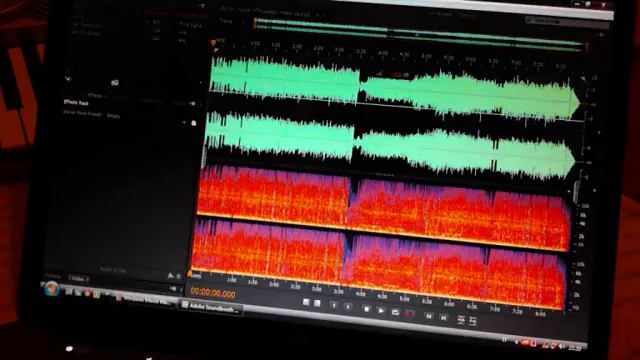This screenshot has height=360, width=640.
Task: Click the lower green waveform channel
Action: (390, 144)
